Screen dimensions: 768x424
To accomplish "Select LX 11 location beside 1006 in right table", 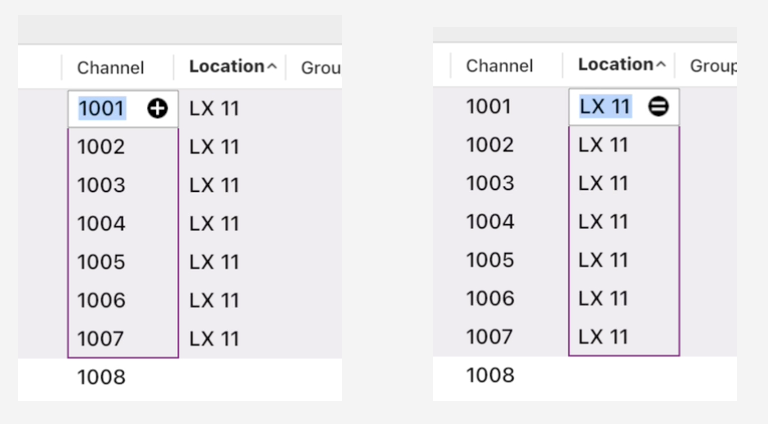I will [x=604, y=299].
